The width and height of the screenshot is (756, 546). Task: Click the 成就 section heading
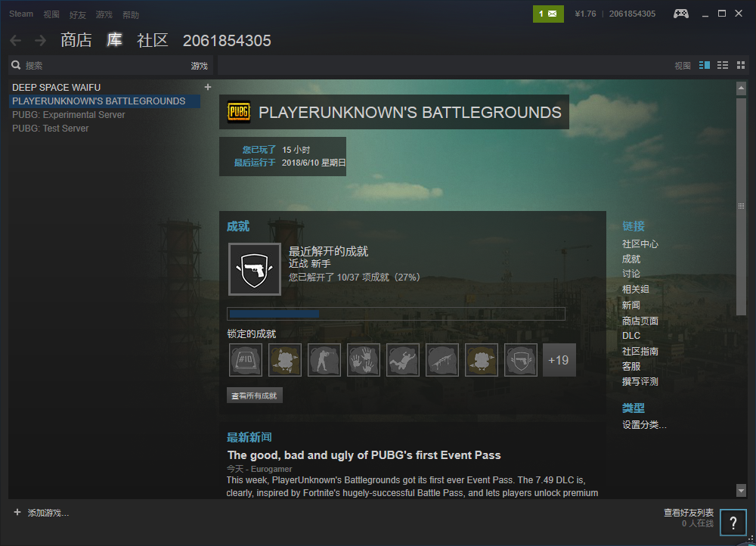pyautogui.click(x=238, y=226)
